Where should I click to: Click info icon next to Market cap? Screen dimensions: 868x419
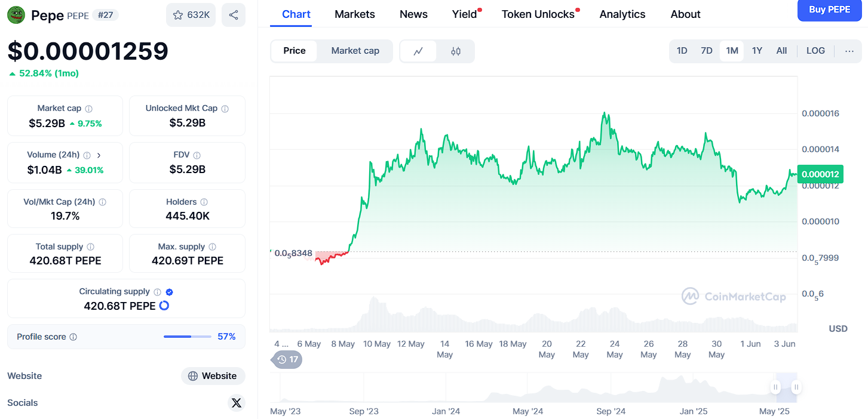[89, 109]
